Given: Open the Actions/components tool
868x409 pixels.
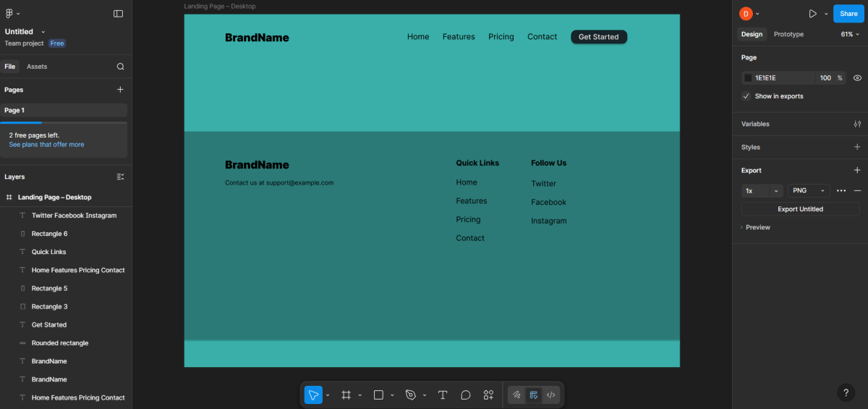Looking at the screenshot, I should (x=489, y=395).
